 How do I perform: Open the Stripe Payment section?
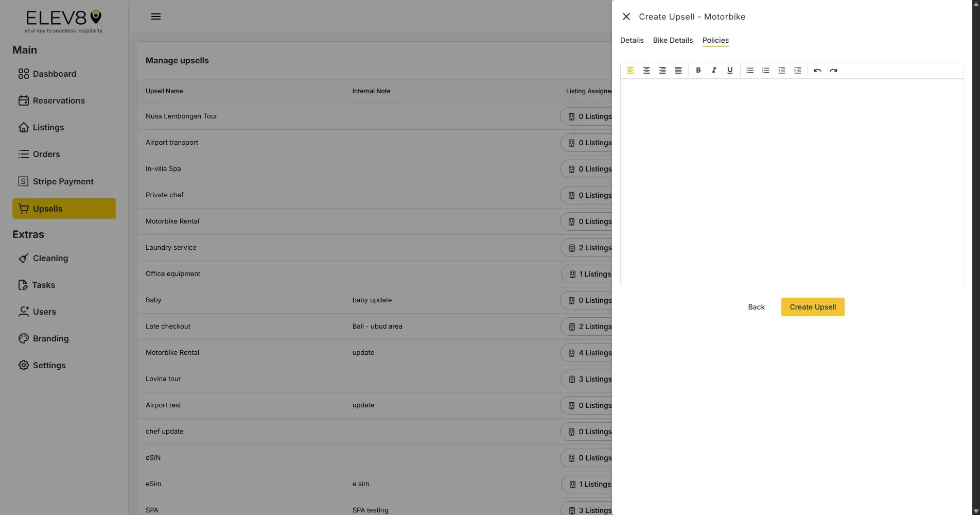[x=63, y=181]
